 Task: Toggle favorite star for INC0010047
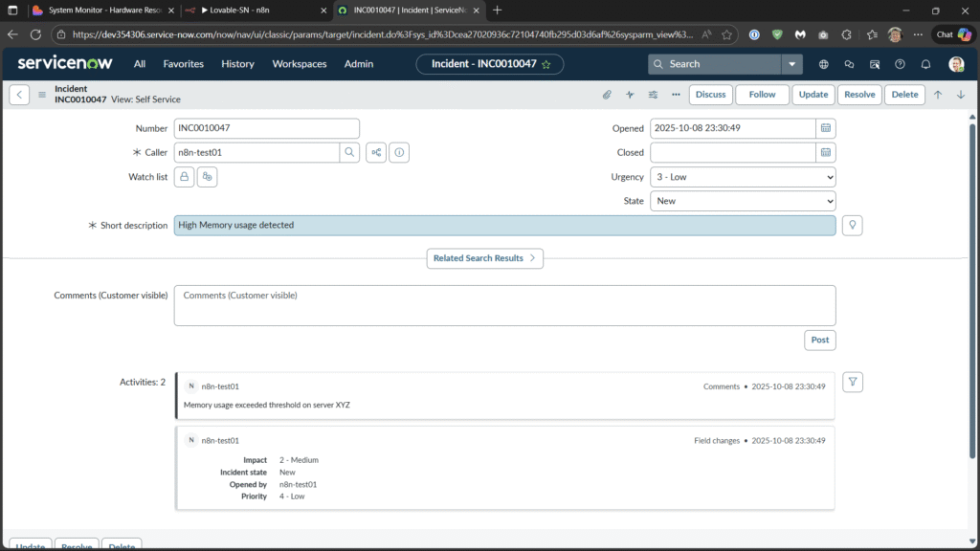[x=546, y=64]
